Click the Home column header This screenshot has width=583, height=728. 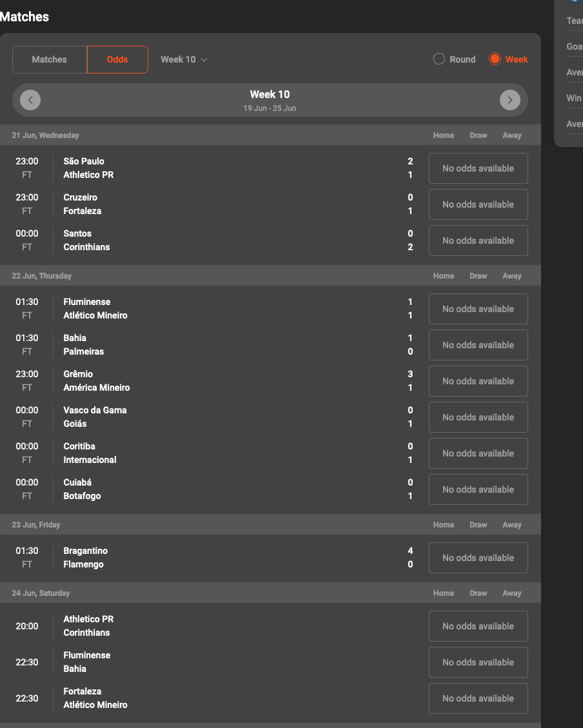pyautogui.click(x=443, y=135)
